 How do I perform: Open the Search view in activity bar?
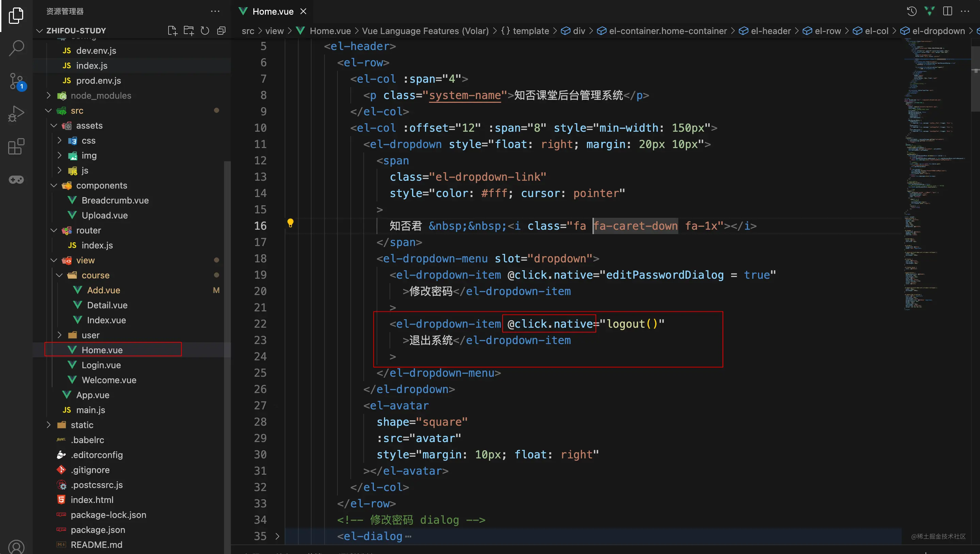click(16, 48)
